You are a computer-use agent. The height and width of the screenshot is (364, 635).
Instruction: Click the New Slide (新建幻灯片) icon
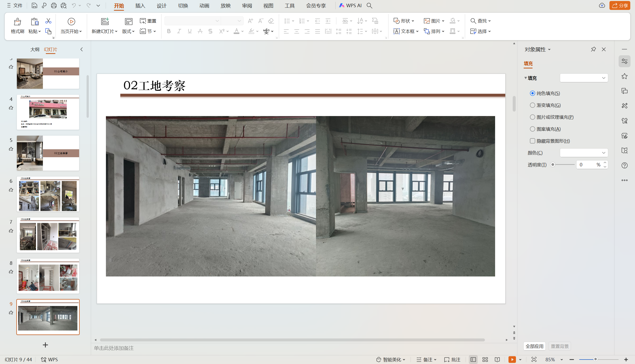pyautogui.click(x=104, y=22)
